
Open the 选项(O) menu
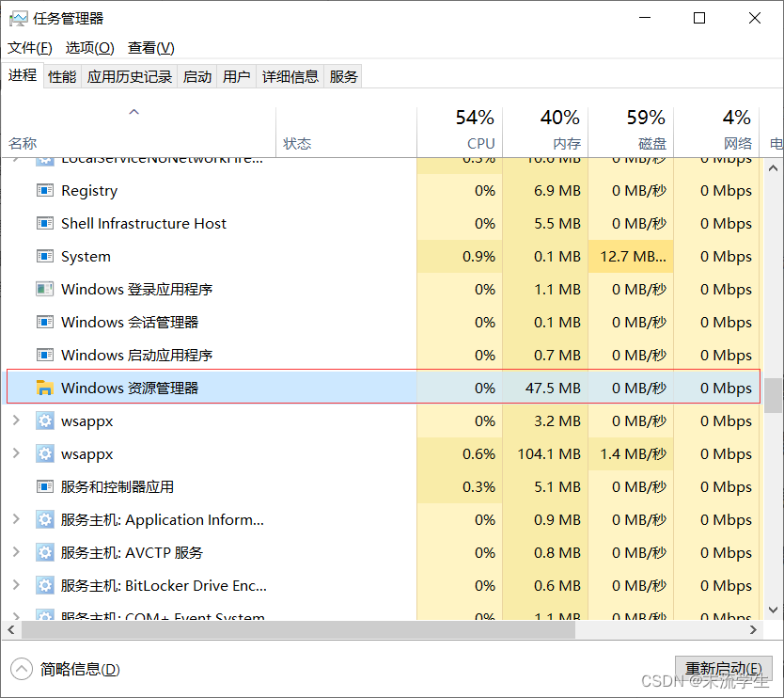pyautogui.click(x=89, y=48)
